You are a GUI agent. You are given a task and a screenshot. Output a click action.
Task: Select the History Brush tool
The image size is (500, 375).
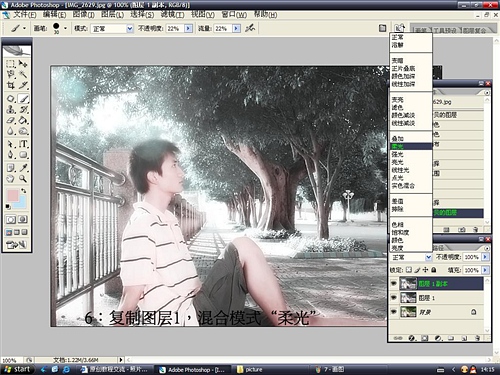click(23, 110)
